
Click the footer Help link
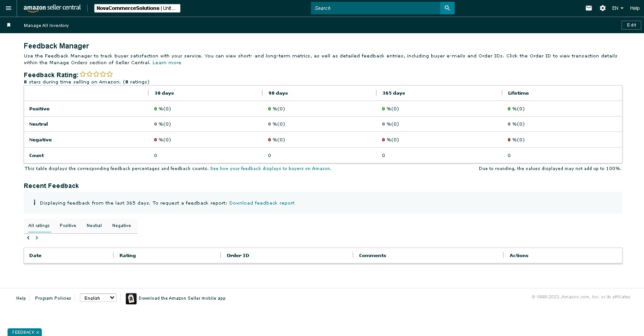pyautogui.click(x=21, y=298)
